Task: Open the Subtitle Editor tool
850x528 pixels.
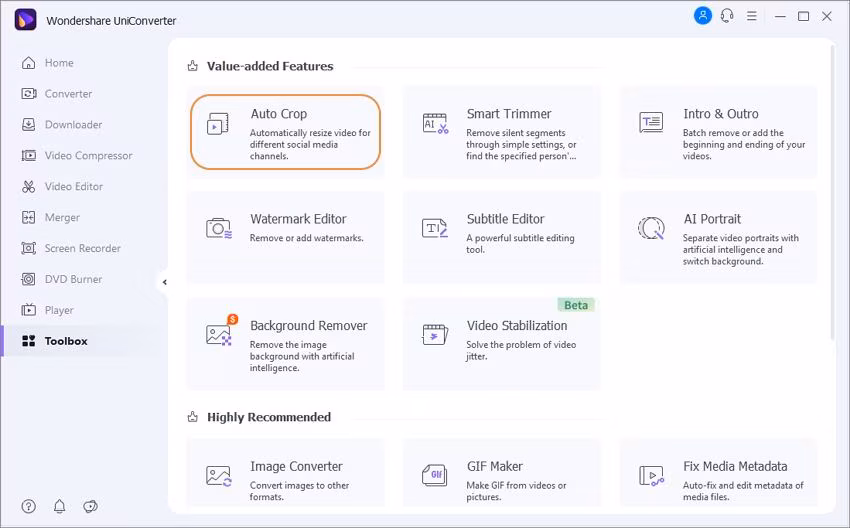Action: 502,236
